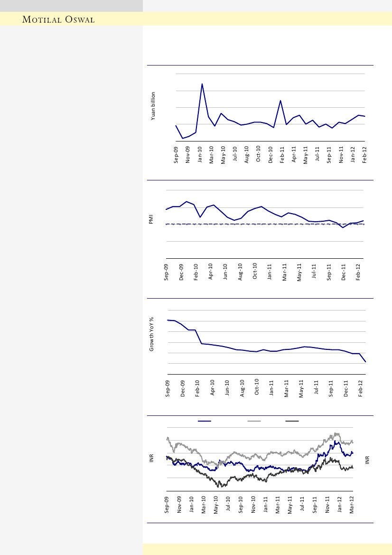This screenshot has width=392, height=555.
Task: Click the black legend line swatch
Action: pyautogui.click(x=291, y=421)
